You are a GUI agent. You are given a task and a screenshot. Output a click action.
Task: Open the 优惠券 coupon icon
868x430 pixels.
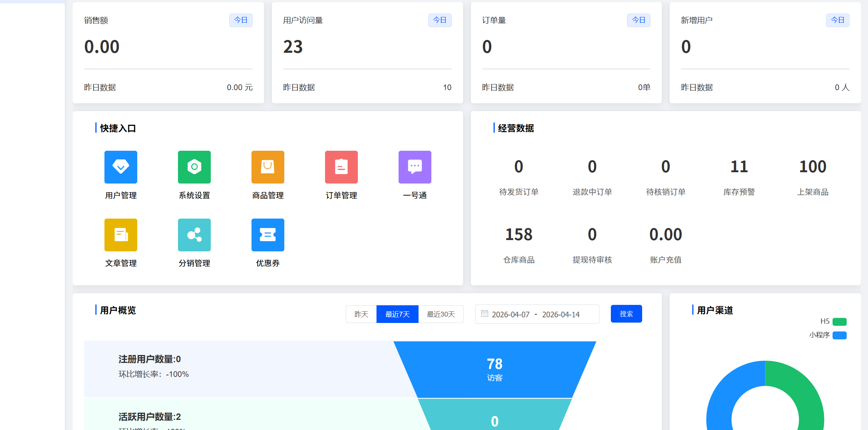point(268,235)
